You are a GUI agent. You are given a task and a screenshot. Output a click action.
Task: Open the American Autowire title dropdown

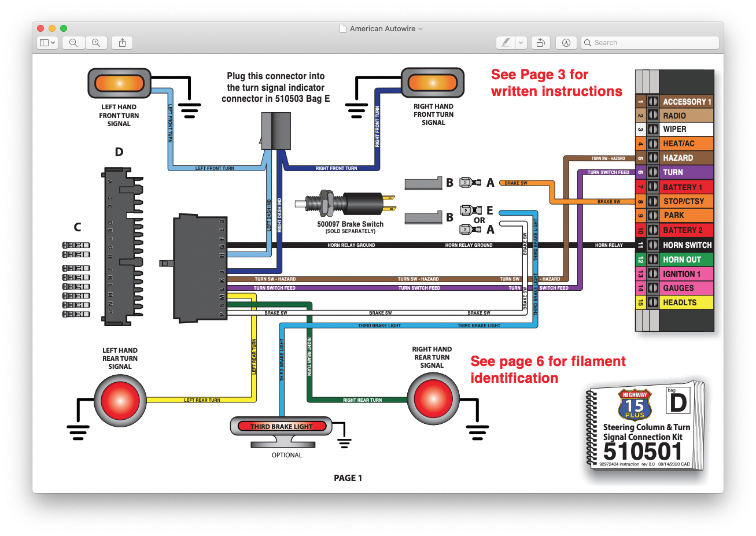pyautogui.click(x=421, y=29)
